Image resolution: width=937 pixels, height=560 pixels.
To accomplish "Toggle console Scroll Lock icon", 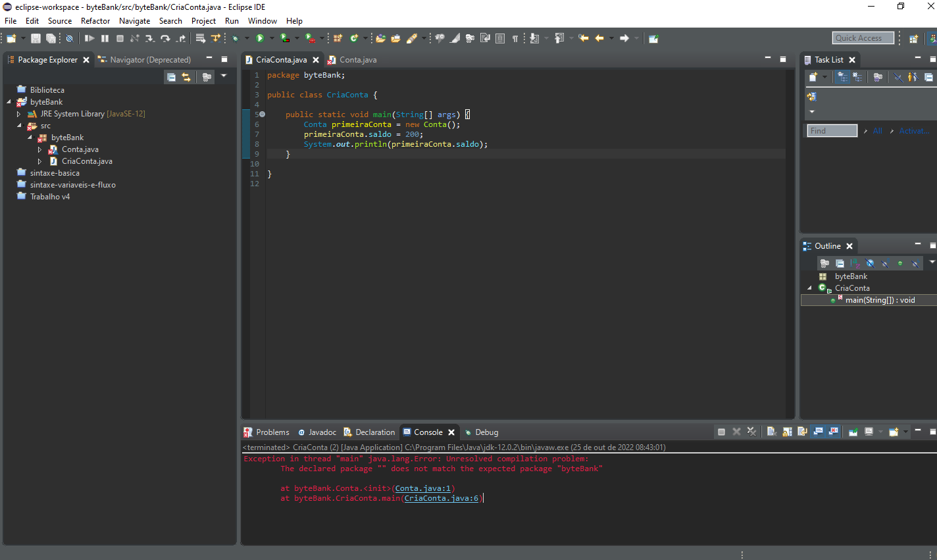I will (787, 432).
